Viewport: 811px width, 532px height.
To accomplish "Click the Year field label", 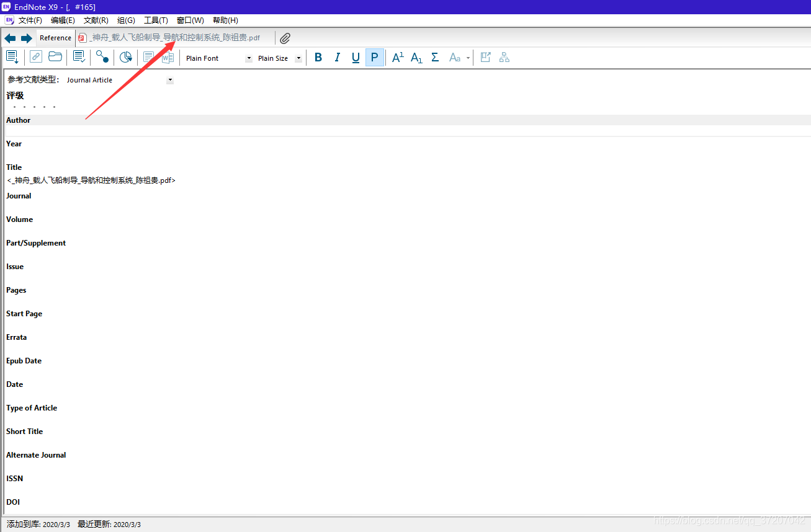I will pos(14,144).
